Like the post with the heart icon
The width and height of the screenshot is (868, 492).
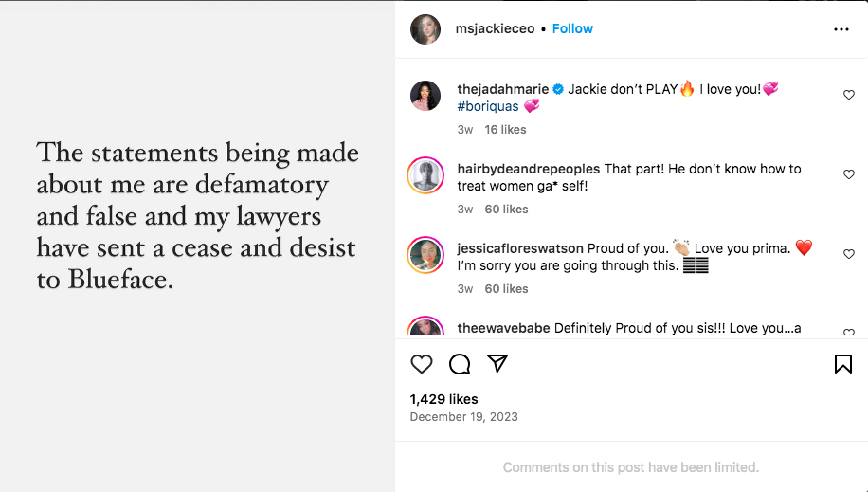click(x=422, y=364)
